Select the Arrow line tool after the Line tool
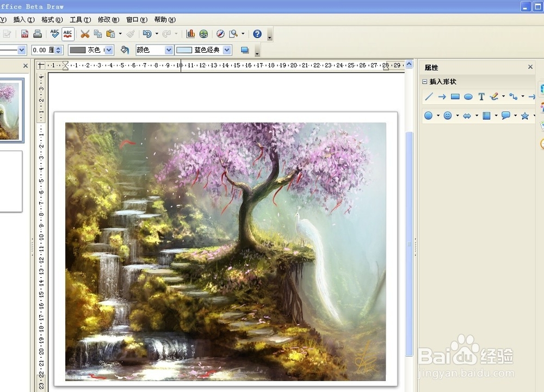 [442, 97]
